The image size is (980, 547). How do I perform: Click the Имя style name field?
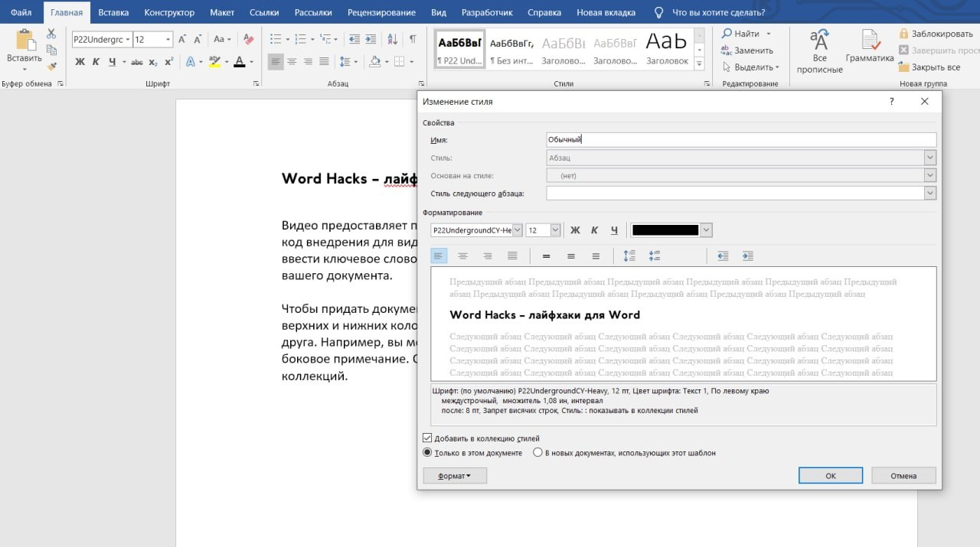pyautogui.click(x=740, y=139)
